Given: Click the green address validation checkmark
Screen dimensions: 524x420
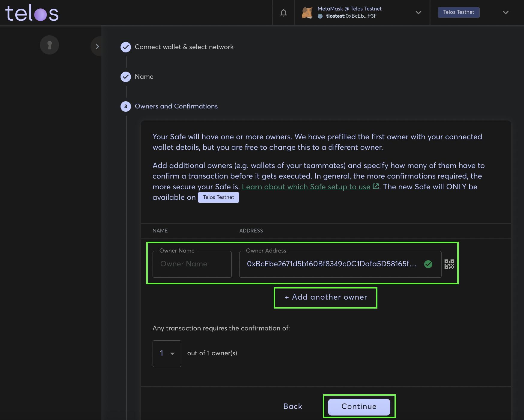Looking at the screenshot, I should pyautogui.click(x=428, y=264).
